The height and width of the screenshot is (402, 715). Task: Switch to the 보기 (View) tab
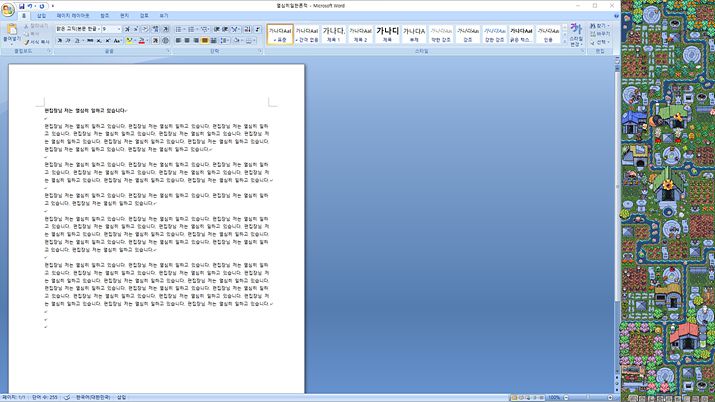pyautogui.click(x=163, y=17)
